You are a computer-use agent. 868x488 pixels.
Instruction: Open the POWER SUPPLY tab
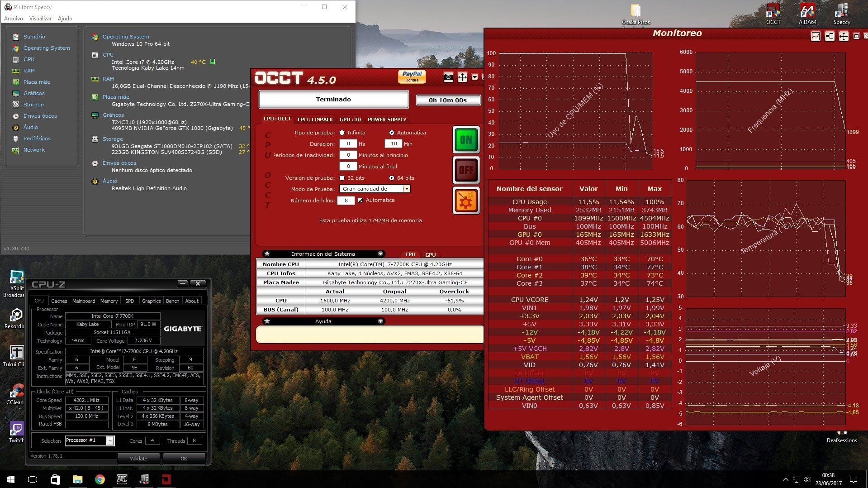click(387, 120)
